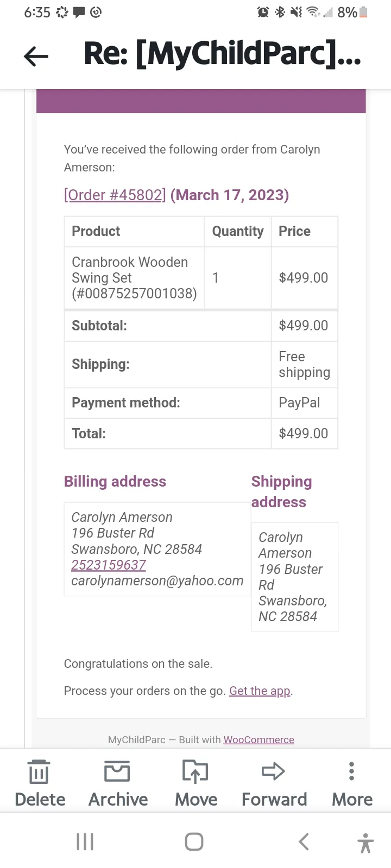391x868 pixels.
Task: Forward this order email
Action: 274,783
